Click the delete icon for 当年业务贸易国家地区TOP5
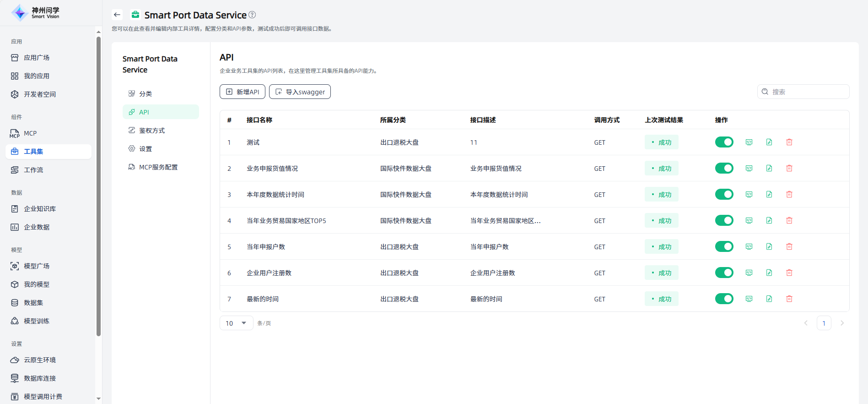868x404 pixels. tap(789, 220)
